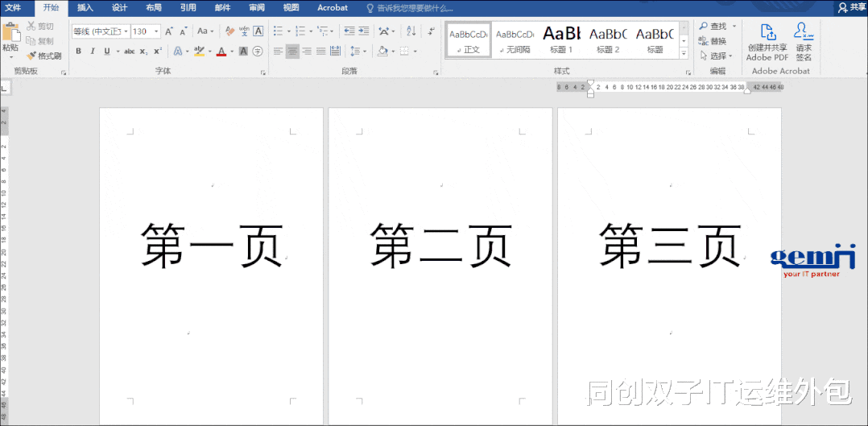
Task: Switch to the Layout (布局) tab
Action: [x=153, y=8]
